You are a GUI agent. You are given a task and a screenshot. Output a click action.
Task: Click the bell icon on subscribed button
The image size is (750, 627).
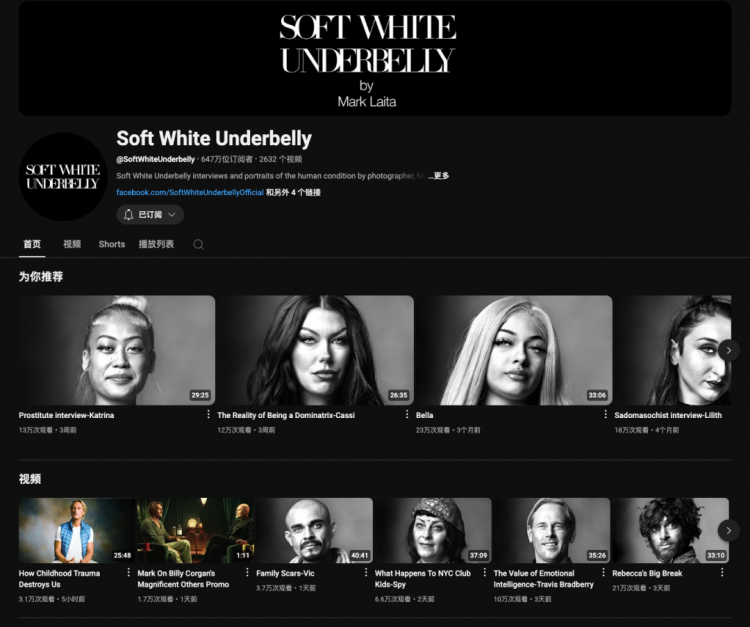(128, 215)
